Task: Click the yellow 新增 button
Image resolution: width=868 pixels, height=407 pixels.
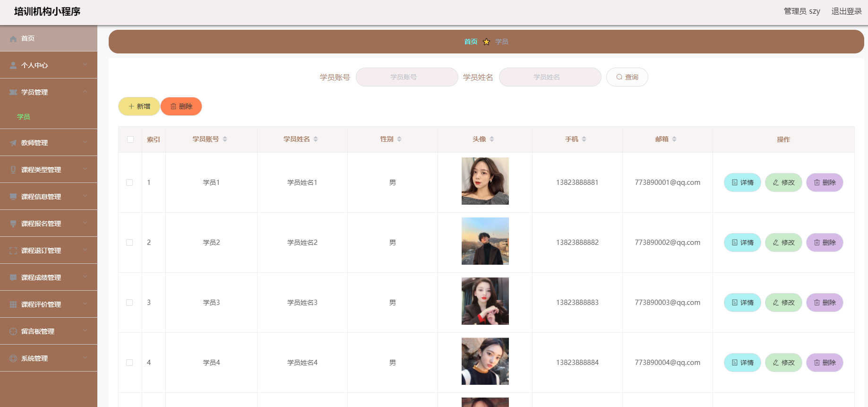Action: point(139,106)
